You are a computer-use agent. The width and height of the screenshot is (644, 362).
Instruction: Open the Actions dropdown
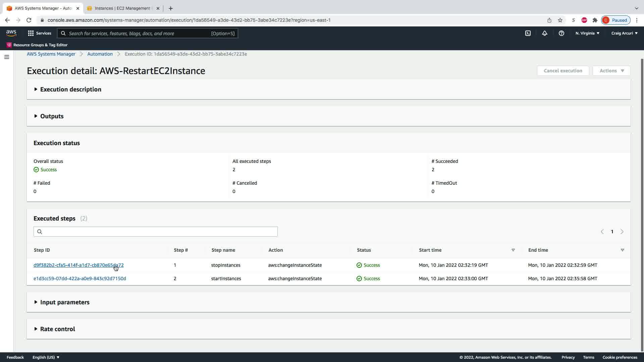(x=611, y=71)
